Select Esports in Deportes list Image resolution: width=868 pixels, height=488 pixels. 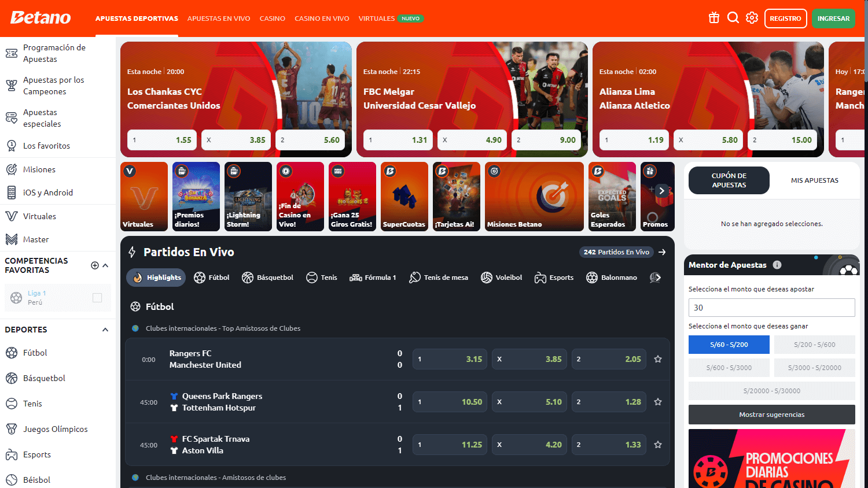coord(58,454)
